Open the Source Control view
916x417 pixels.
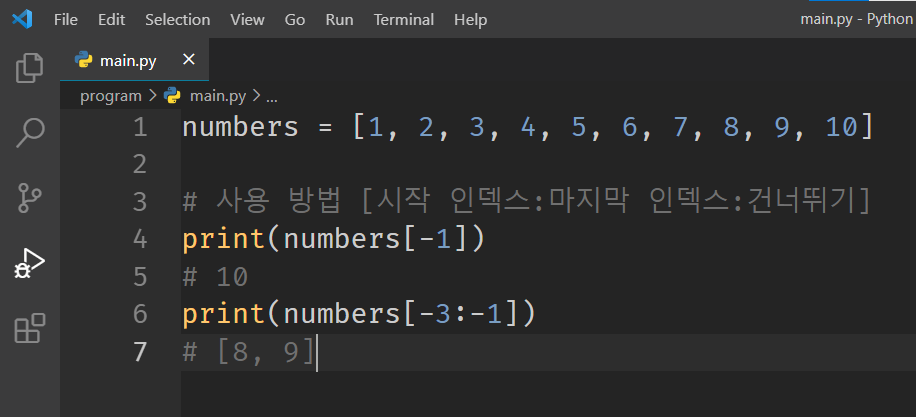pos(29,198)
